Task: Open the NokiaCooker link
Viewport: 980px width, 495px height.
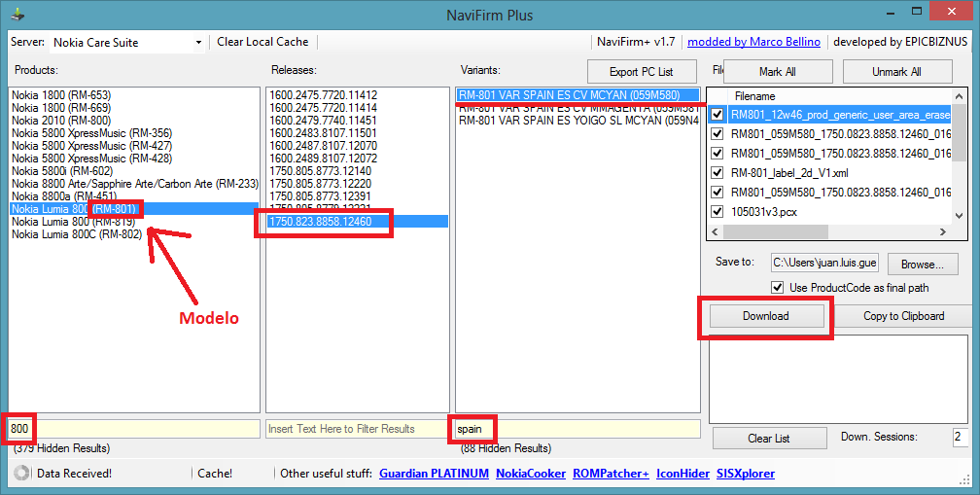Action: click(530, 474)
